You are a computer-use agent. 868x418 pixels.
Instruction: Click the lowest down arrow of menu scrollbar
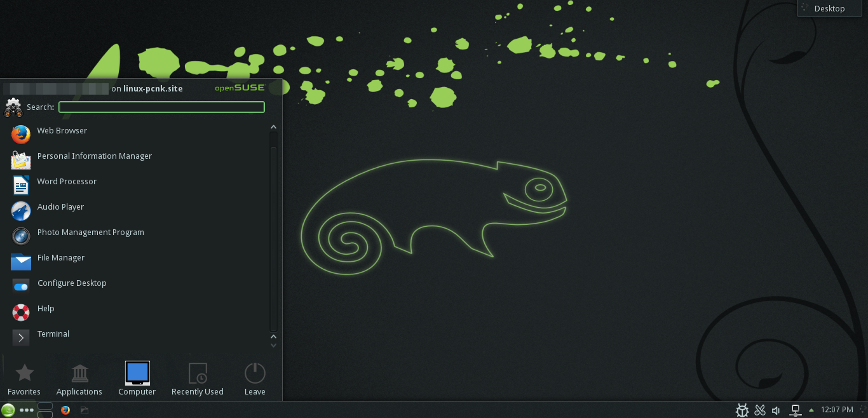point(273,346)
